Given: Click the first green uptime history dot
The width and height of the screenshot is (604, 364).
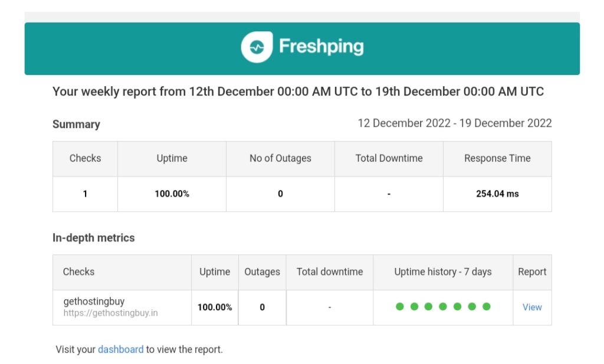Looking at the screenshot, I should pos(400,307).
